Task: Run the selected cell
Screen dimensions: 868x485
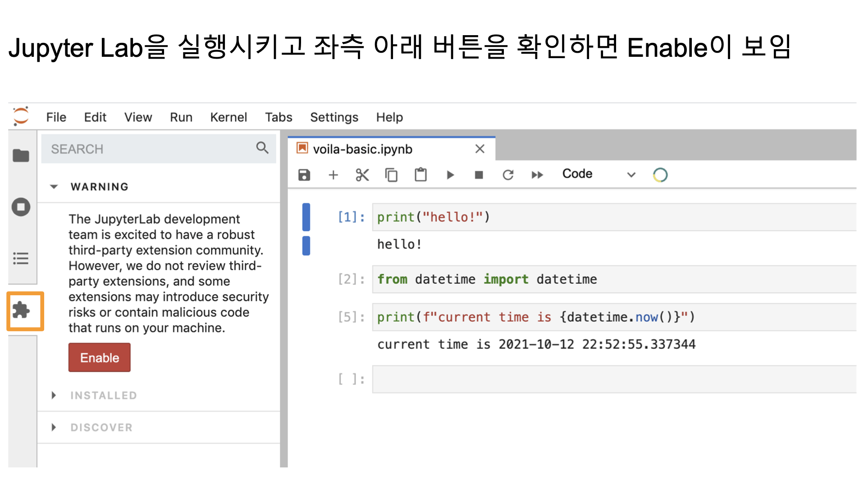Action: pyautogui.click(x=450, y=175)
